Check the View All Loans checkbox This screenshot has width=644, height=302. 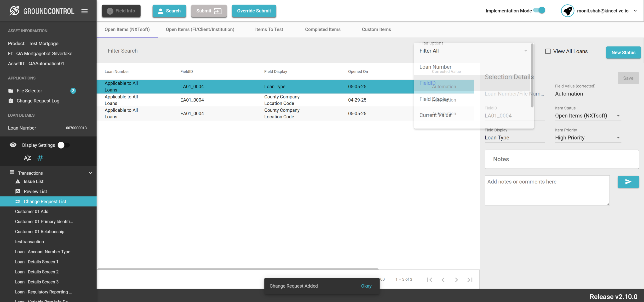pyautogui.click(x=547, y=51)
